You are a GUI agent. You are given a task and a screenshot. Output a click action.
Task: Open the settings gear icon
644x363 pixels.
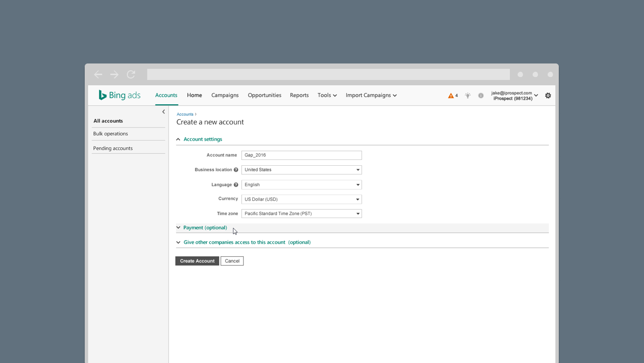tap(548, 95)
